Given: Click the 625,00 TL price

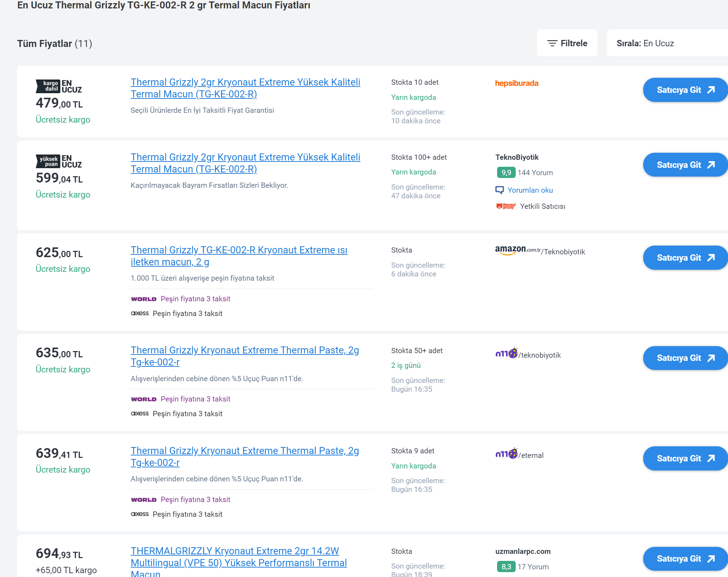Looking at the screenshot, I should tap(59, 253).
